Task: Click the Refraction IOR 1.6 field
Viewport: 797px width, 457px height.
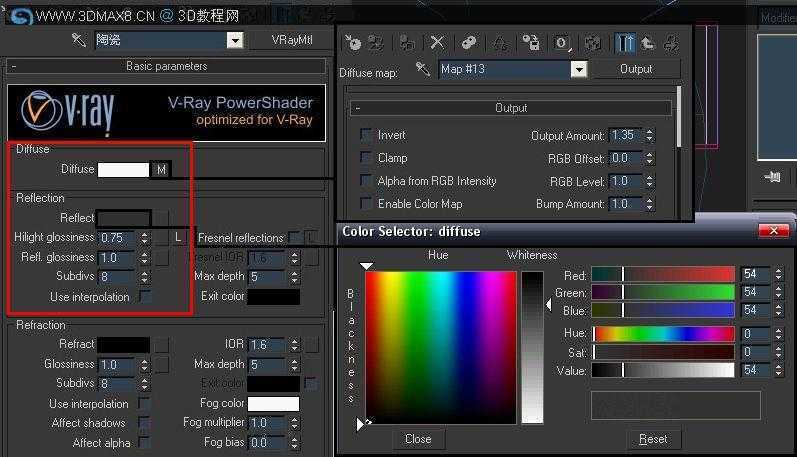Action: [268, 345]
